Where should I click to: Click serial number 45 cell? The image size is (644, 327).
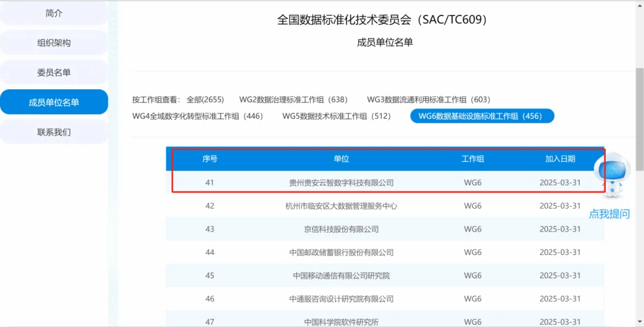tap(210, 276)
